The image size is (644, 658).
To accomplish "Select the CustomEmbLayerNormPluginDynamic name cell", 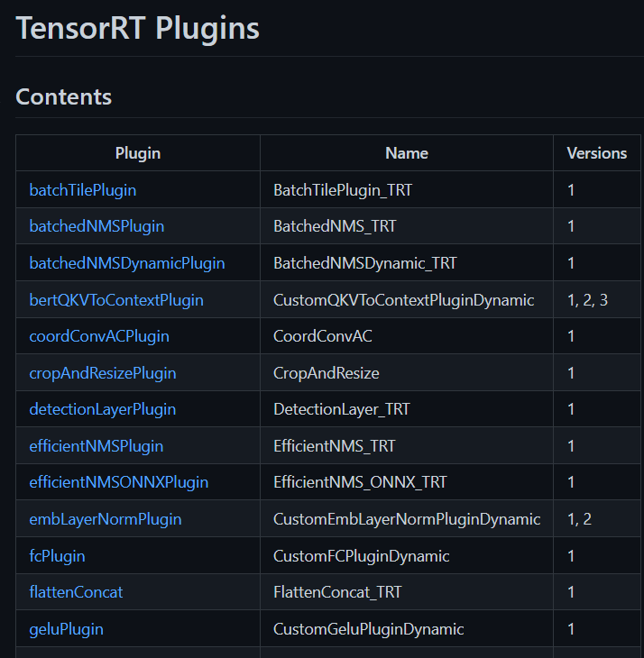I will pos(407,519).
